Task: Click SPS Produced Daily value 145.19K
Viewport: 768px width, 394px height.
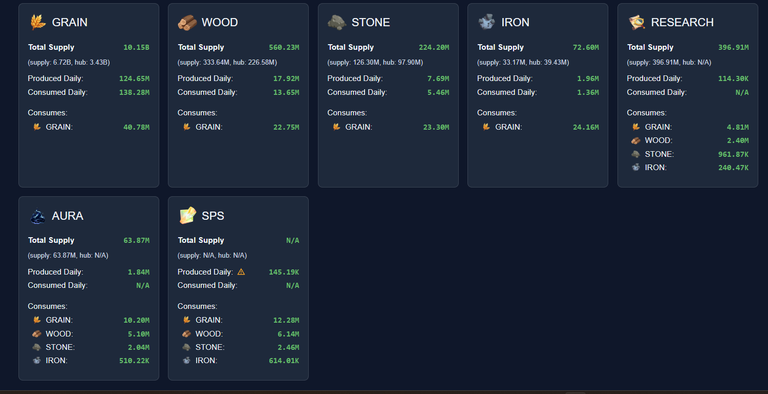Action: click(284, 272)
